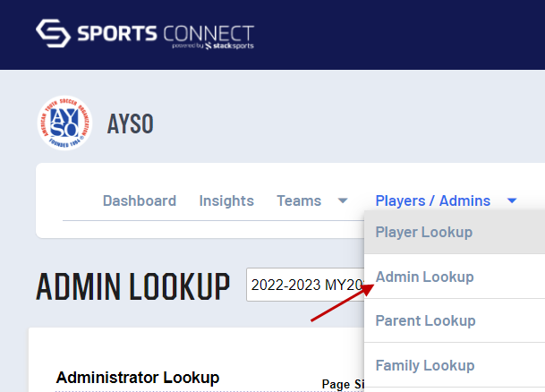Choose Player Lookup from the menu

point(424,233)
